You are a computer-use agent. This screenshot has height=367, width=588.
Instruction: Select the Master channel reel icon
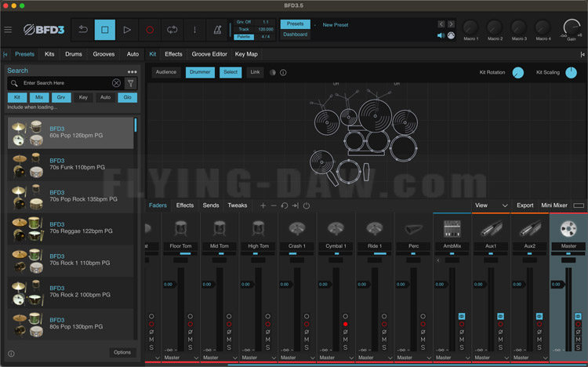tap(568, 228)
